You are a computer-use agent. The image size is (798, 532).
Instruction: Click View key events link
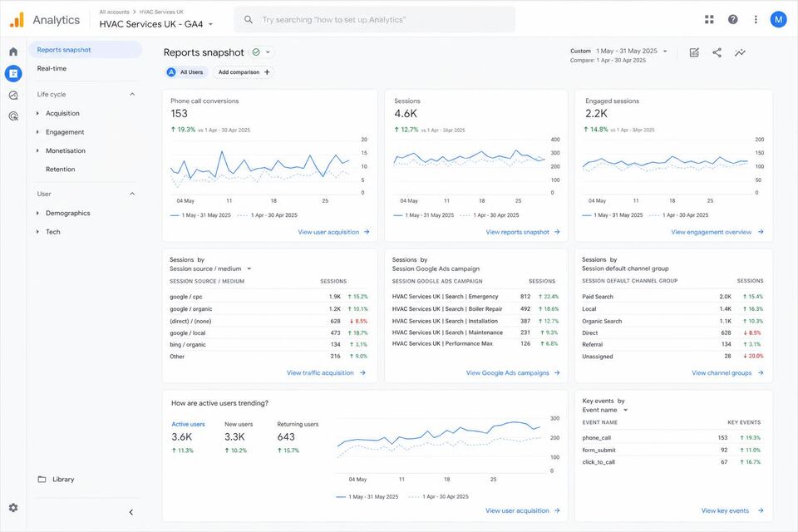click(731, 510)
